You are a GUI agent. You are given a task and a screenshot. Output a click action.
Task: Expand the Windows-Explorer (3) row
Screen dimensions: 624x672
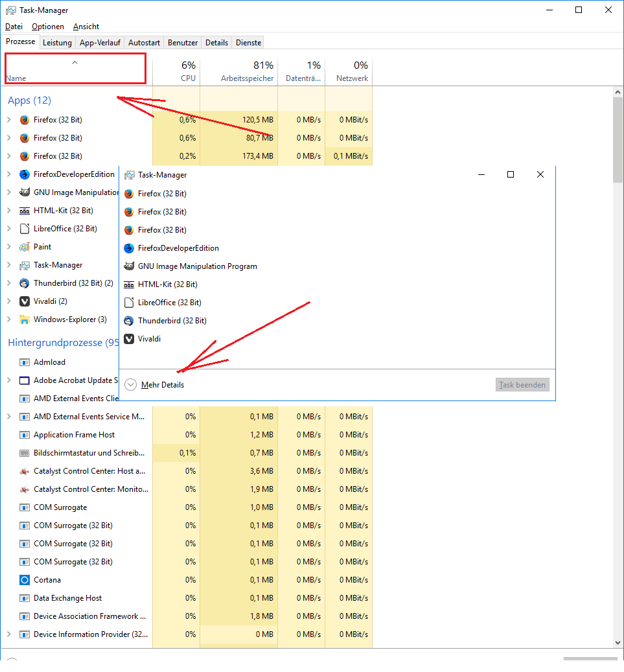(9, 319)
